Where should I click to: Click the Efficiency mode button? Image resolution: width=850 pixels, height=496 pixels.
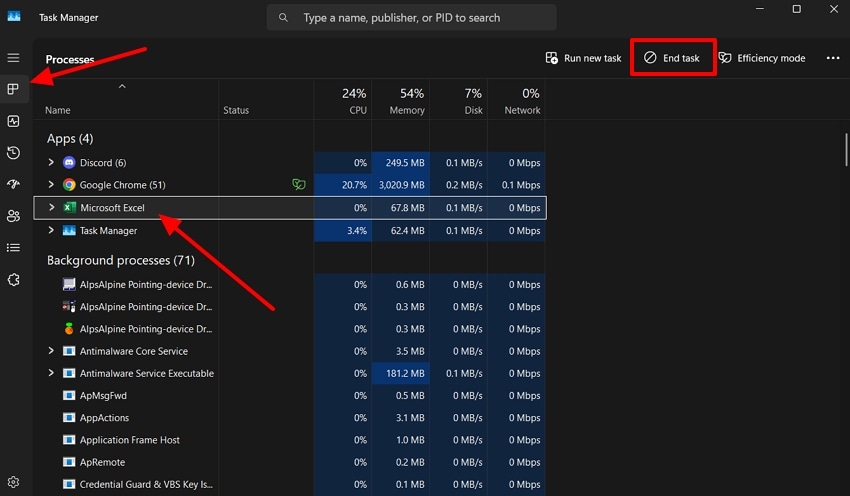[x=762, y=58]
